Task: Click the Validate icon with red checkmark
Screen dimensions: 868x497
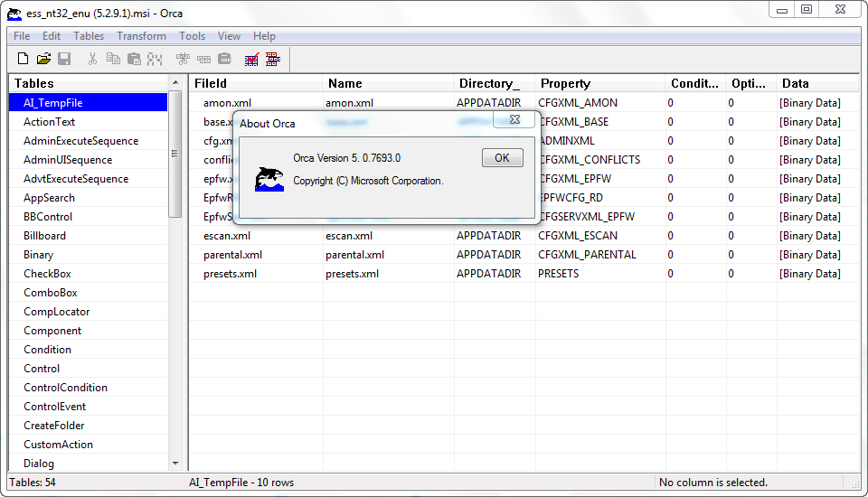Action: point(252,60)
